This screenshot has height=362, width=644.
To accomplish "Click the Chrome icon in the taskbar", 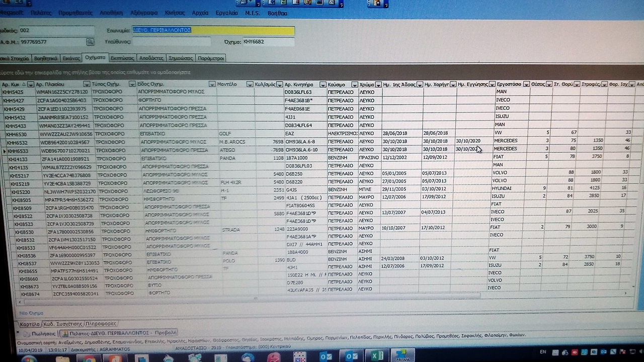I will point(90,357).
